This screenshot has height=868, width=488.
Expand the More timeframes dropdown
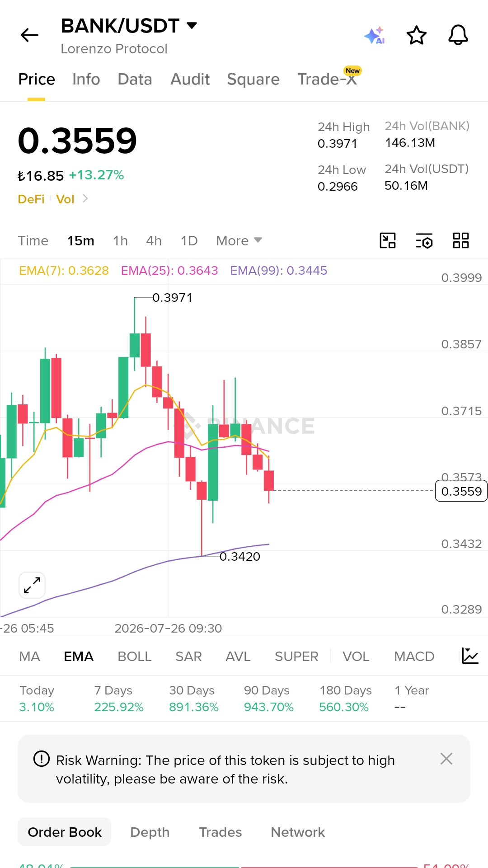[x=239, y=240]
